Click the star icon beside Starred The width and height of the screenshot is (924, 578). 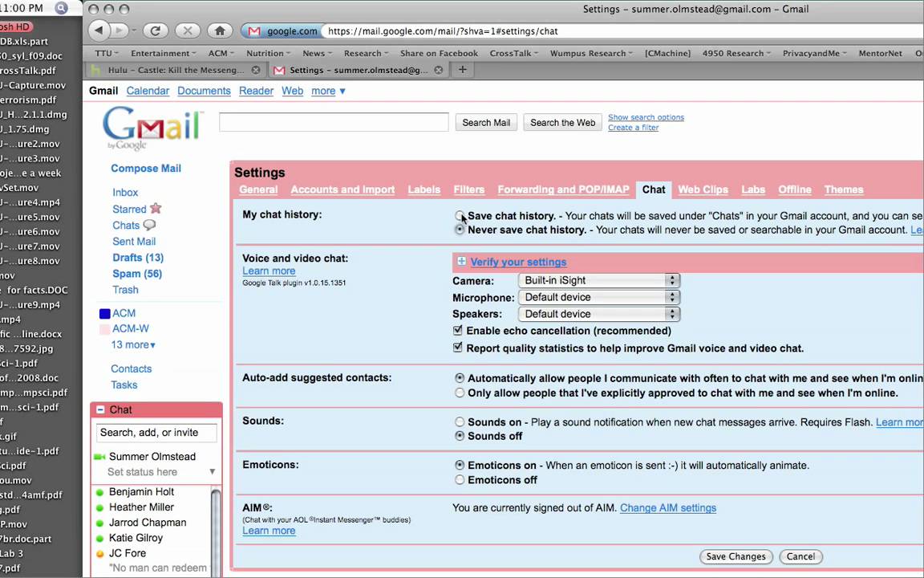click(156, 208)
